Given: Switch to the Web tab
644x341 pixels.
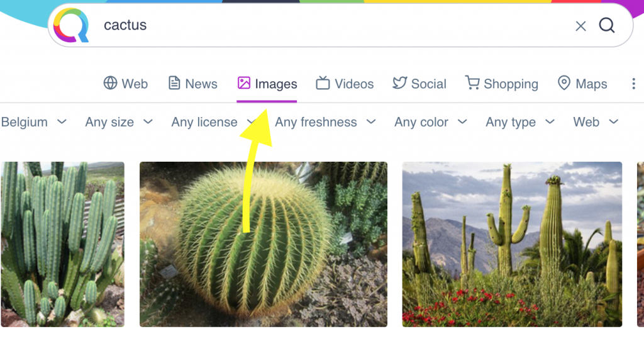Looking at the screenshot, I should point(126,84).
